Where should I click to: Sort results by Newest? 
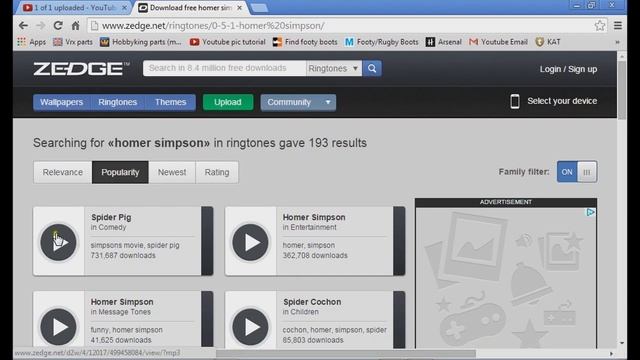[172, 172]
